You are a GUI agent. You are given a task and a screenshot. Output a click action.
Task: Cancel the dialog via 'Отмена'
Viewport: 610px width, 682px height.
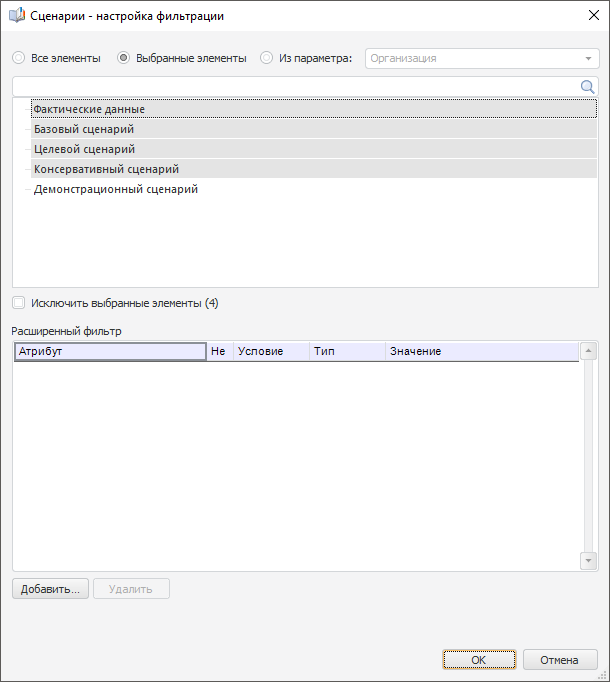(x=560, y=660)
